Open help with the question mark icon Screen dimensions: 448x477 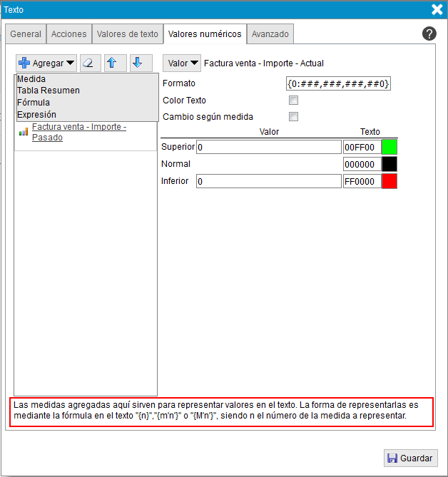(x=429, y=34)
